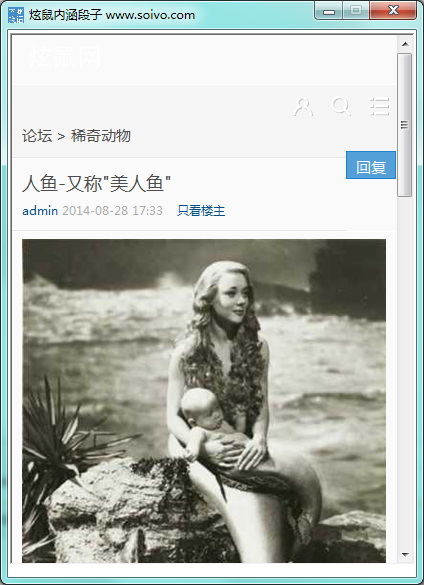Toggle 只看楼主 filter link
The height and width of the screenshot is (585, 424).
click(201, 211)
